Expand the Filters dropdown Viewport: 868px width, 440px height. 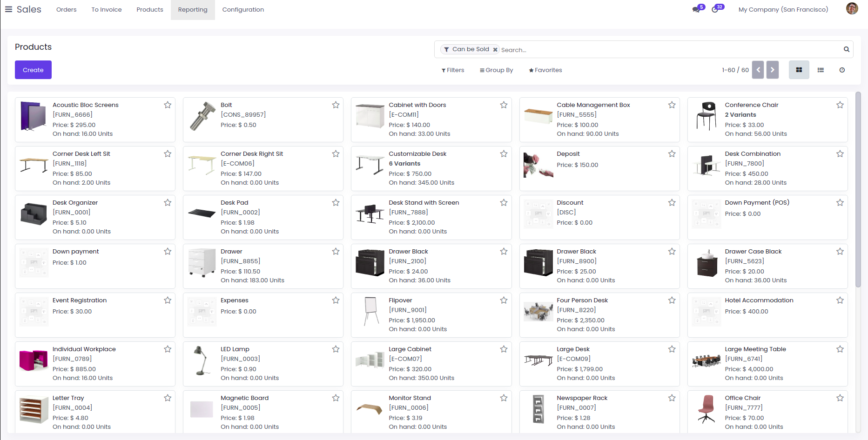[x=453, y=70]
